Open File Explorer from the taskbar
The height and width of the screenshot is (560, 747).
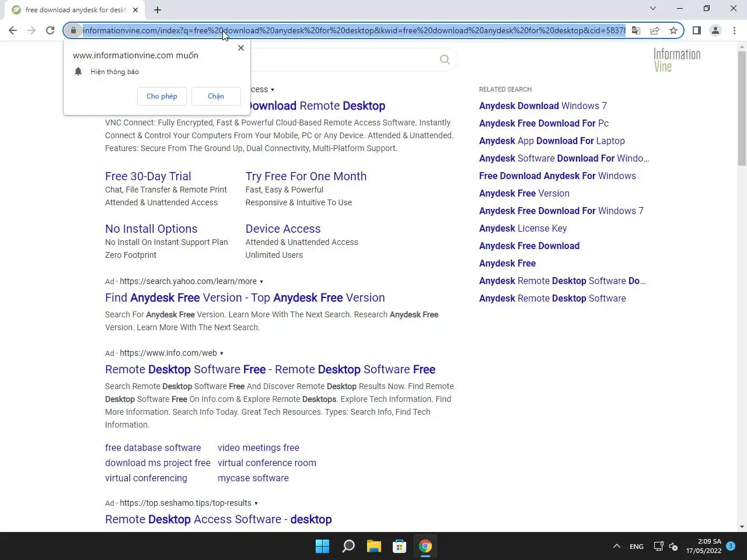[x=374, y=546]
